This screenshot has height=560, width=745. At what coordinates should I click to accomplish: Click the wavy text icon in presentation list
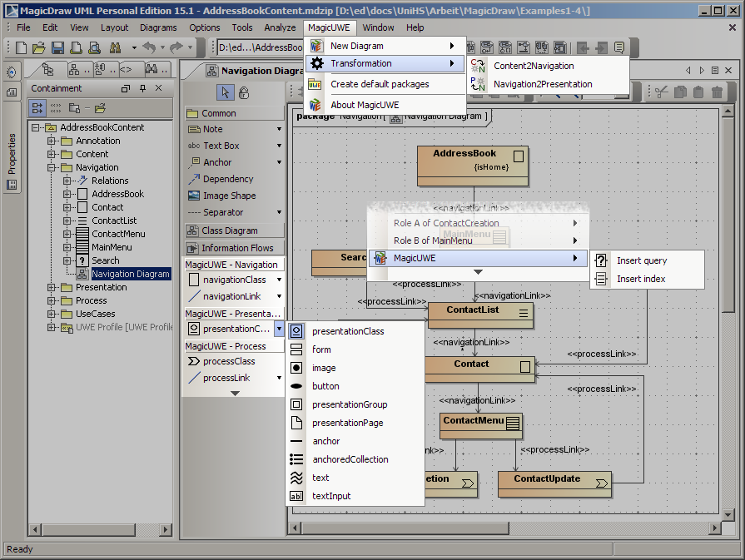coord(296,478)
